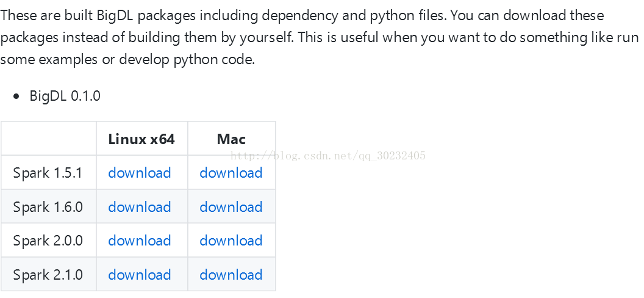Download Mac package for Spark 2.1.0
This screenshot has width=644, height=298.
point(231,275)
